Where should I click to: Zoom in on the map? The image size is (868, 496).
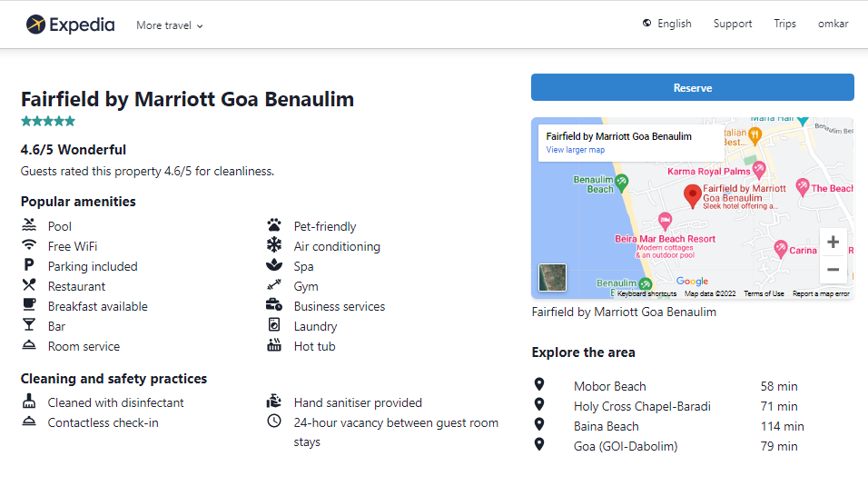(x=833, y=243)
